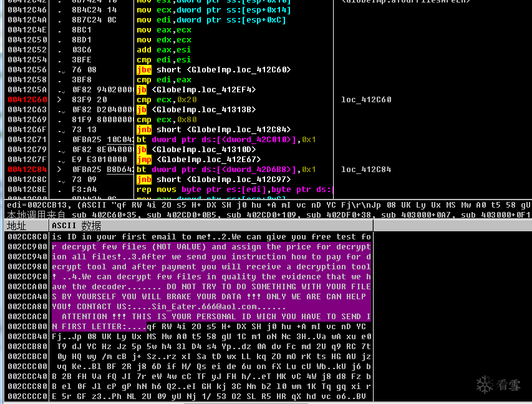Click dump data 'B 2B fH Va fQ JI'

92,377
